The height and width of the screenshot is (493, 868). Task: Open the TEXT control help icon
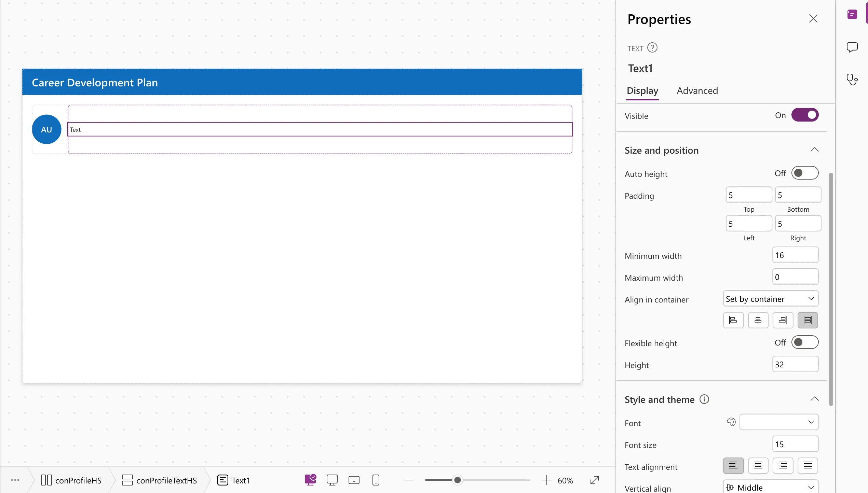(x=652, y=47)
